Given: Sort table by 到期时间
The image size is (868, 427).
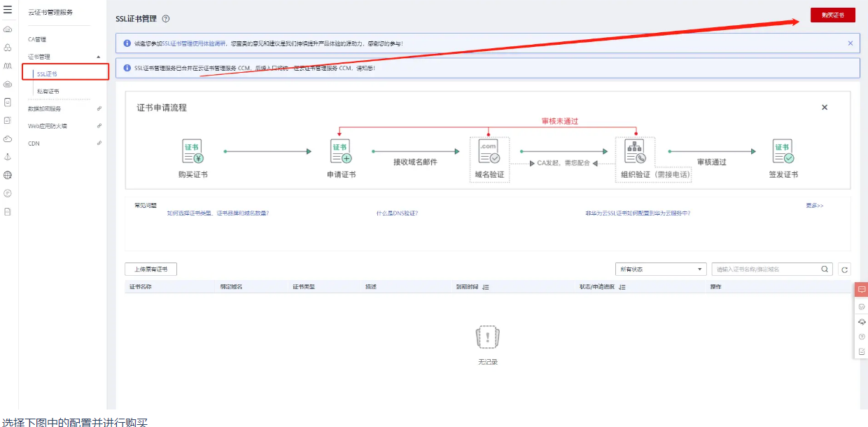Looking at the screenshot, I should 485,287.
